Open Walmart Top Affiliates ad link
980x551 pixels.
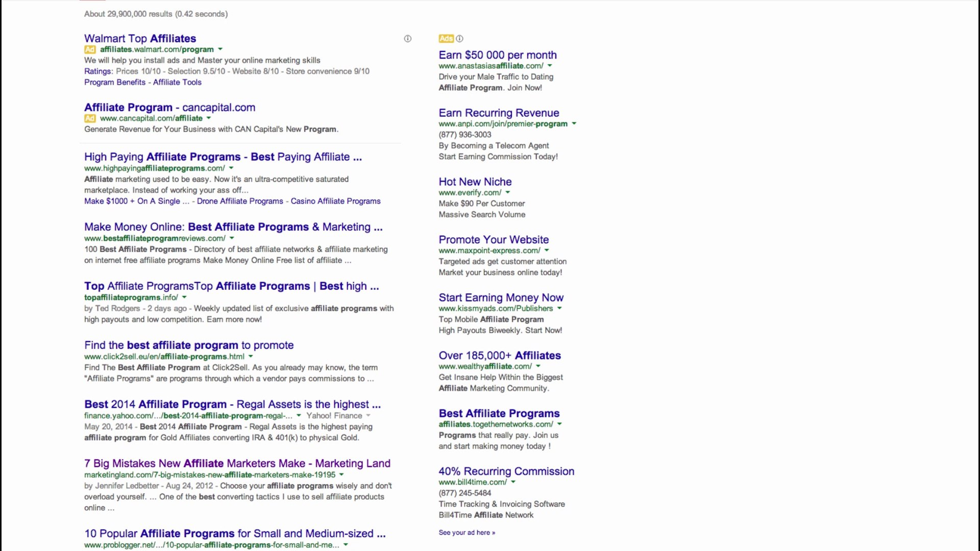140,38
